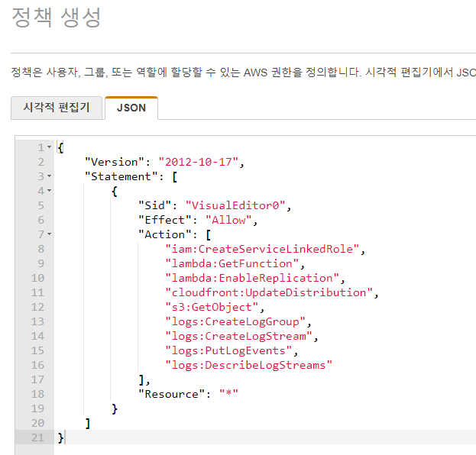
Task: Click "lambda:GetFunction" action line
Action: [x=232, y=263]
